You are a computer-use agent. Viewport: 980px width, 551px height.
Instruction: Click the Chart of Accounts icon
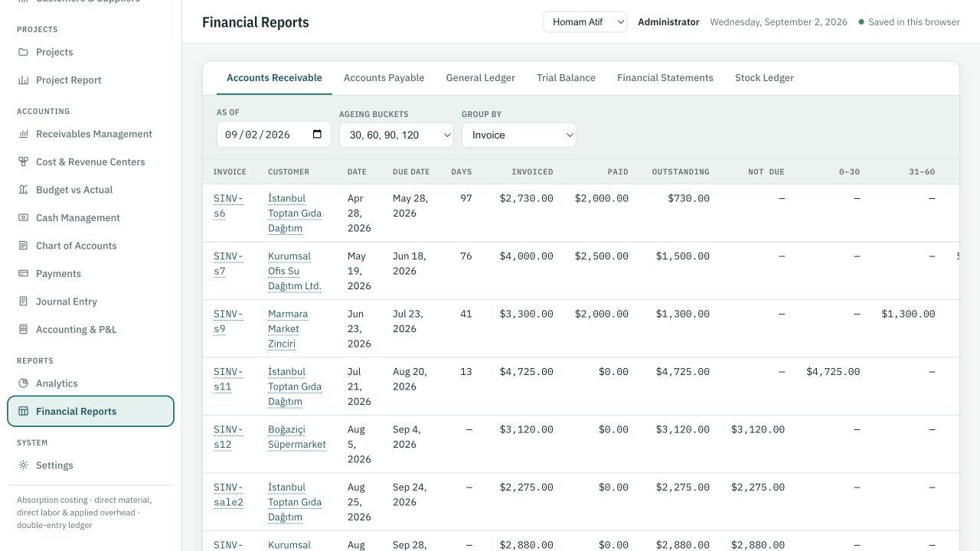(x=23, y=246)
